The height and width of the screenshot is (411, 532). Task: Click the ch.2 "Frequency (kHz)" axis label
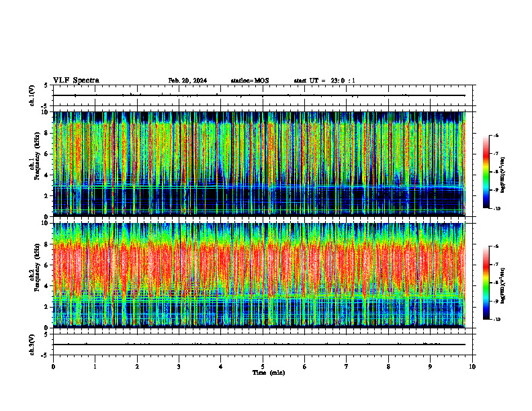[x=37, y=267]
